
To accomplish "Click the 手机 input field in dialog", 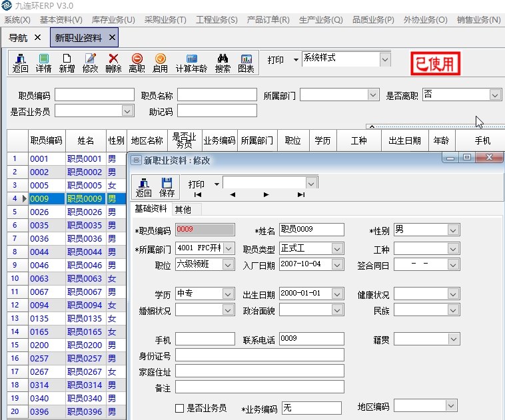I will tap(205, 339).
